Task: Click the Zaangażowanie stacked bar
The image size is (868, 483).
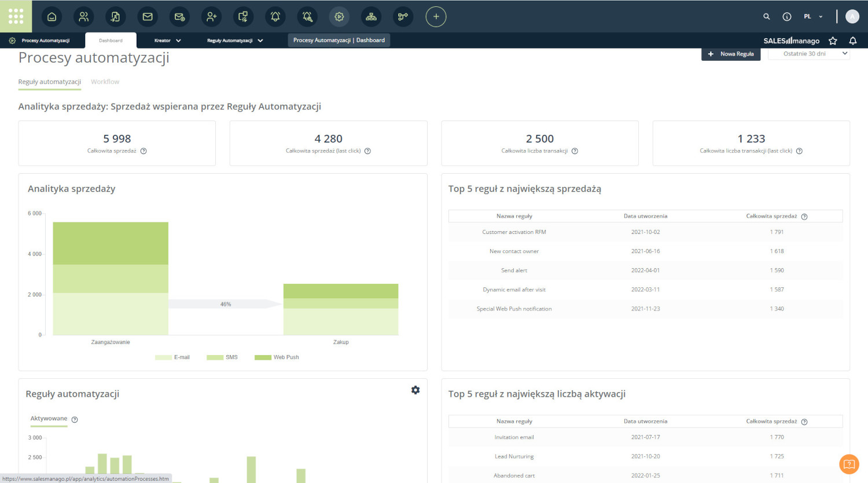Action: click(111, 279)
